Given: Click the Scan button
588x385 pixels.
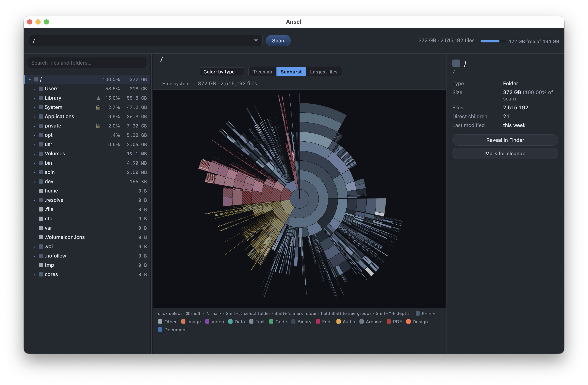Looking at the screenshot, I should click(x=278, y=41).
